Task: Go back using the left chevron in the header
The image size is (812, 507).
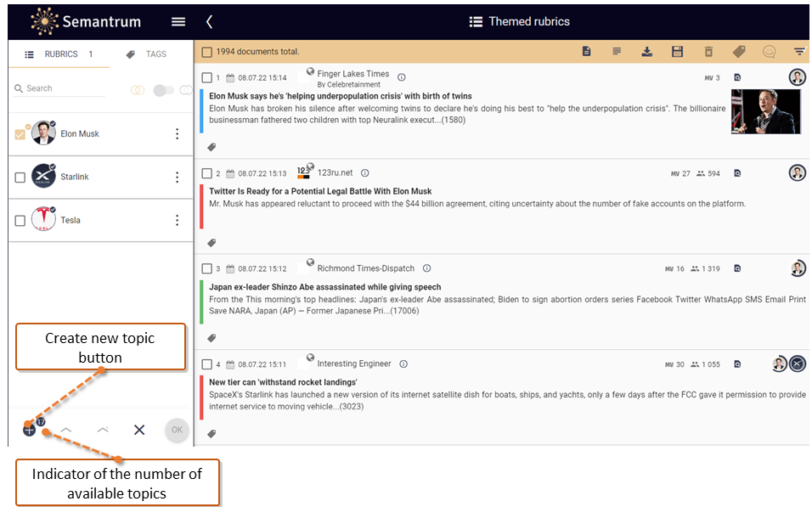Action: click(209, 22)
